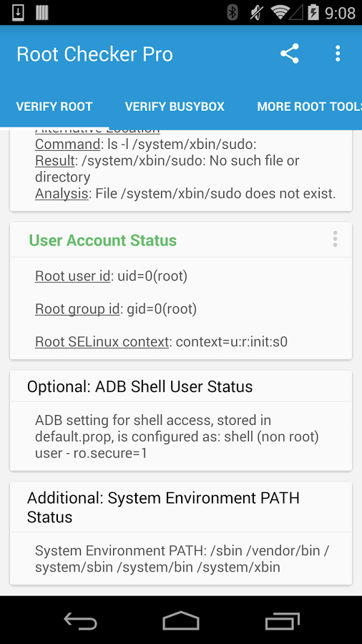Tap the Android home navigation button
The height and width of the screenshot is (644, 362).
(x=181, y=620)
